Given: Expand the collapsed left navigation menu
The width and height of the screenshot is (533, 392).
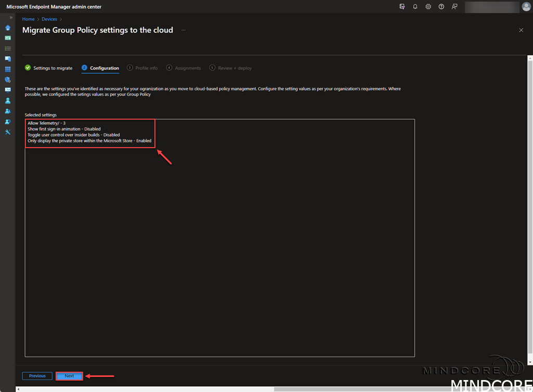Looking at the screenshot, I should [11, 18].
